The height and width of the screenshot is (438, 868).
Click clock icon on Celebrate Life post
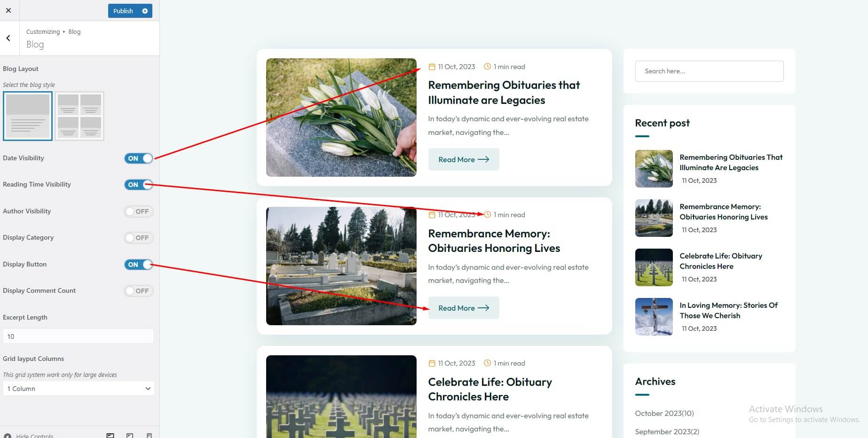488,363
